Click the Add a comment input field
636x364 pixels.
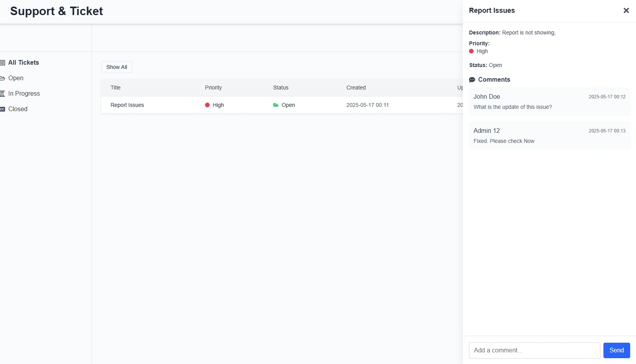tap(534, 350)
